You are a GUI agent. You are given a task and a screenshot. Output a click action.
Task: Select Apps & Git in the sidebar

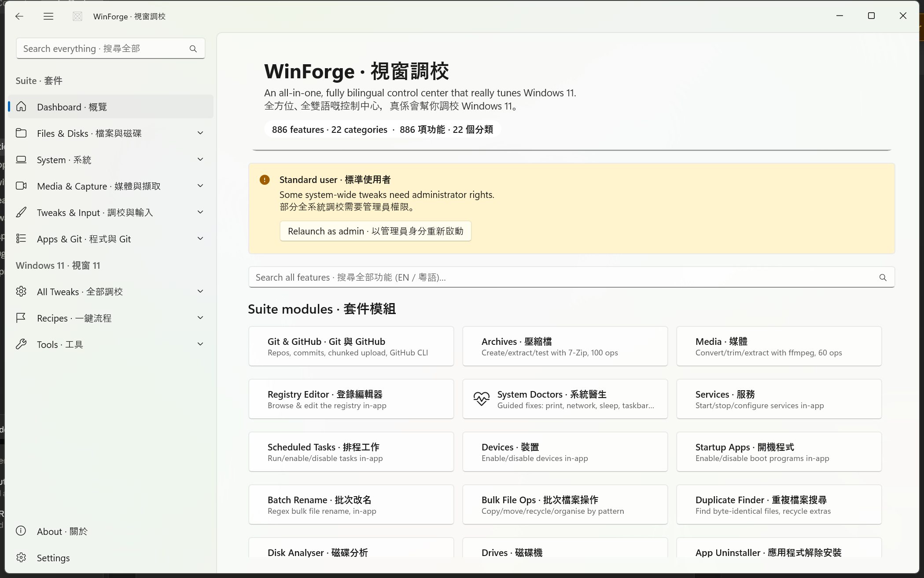click(110, 239)
